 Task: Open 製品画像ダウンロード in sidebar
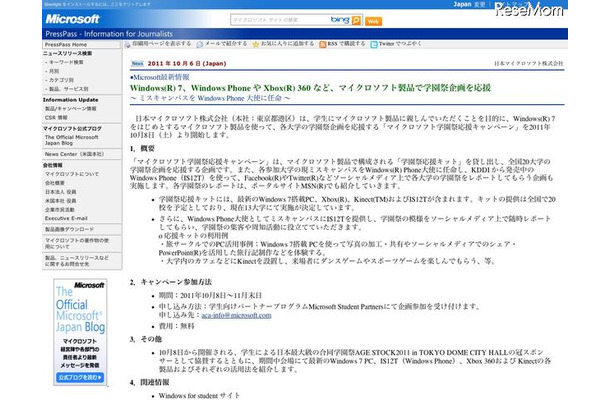coord(69,230)
